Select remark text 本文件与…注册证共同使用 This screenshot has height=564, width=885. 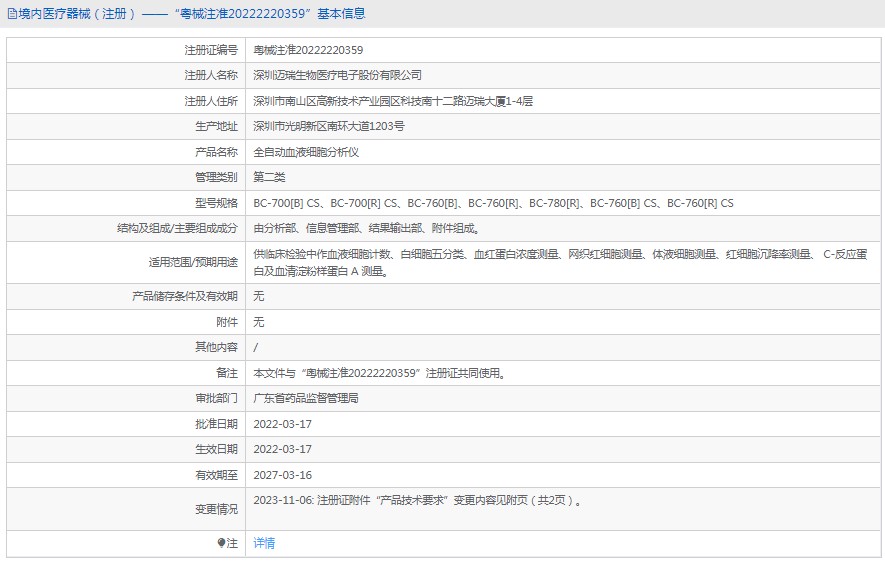pyautogui.click(x=379, y=373)
